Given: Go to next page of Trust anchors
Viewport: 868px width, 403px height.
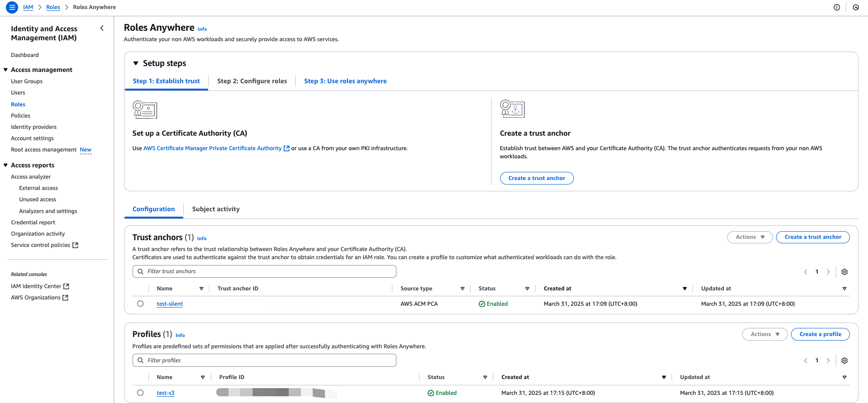Looking at the screenshot, I should coord(828,272).
